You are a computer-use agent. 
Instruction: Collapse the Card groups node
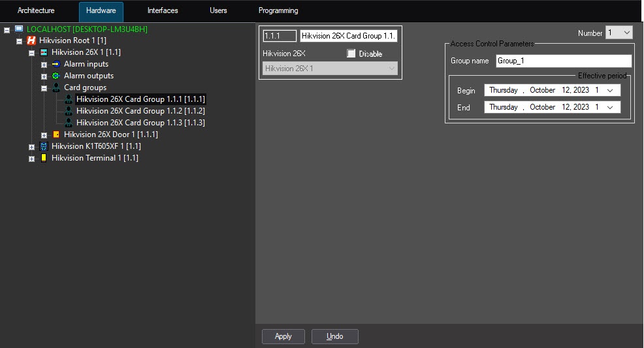click(44, 88)
